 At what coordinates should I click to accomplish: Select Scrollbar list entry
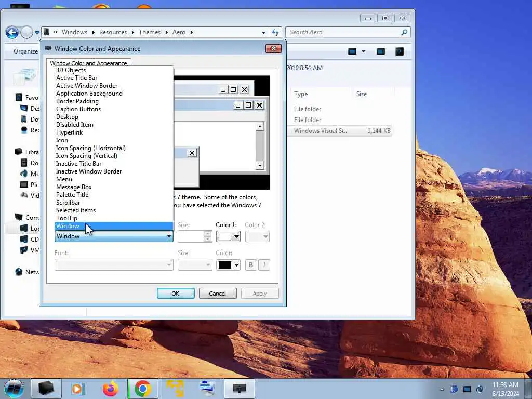[114, 203]
